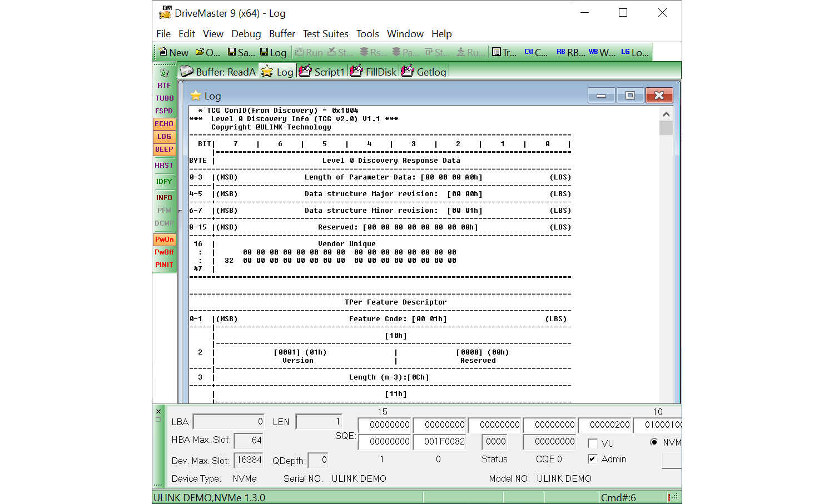
Task: Enable the VU checkbox
Action: 593,443
